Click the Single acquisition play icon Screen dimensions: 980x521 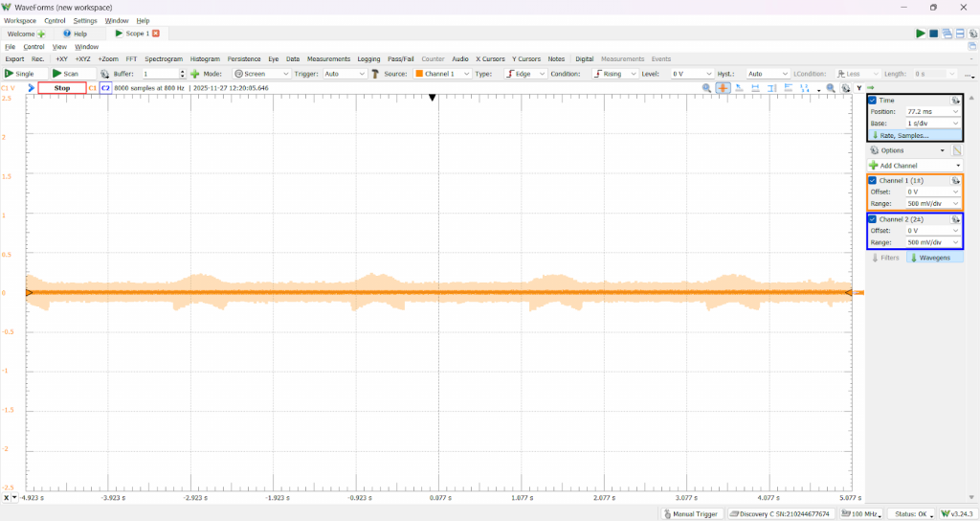click(10, 74)
